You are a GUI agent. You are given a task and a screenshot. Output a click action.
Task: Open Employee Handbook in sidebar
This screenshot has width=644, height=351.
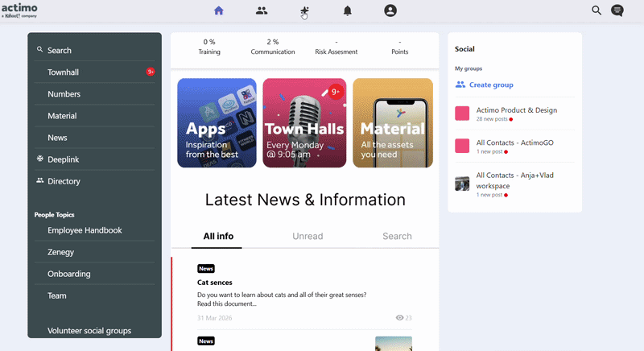pos(94,230)
